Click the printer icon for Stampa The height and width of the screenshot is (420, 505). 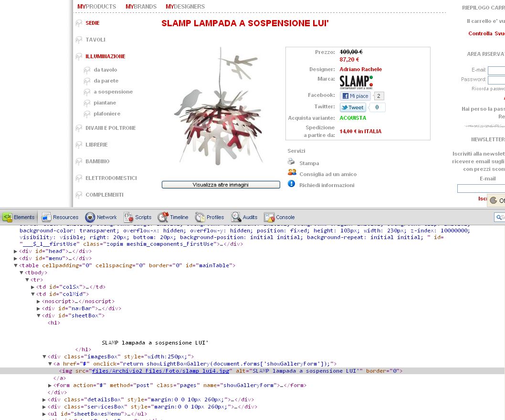(x=291, y=161)
